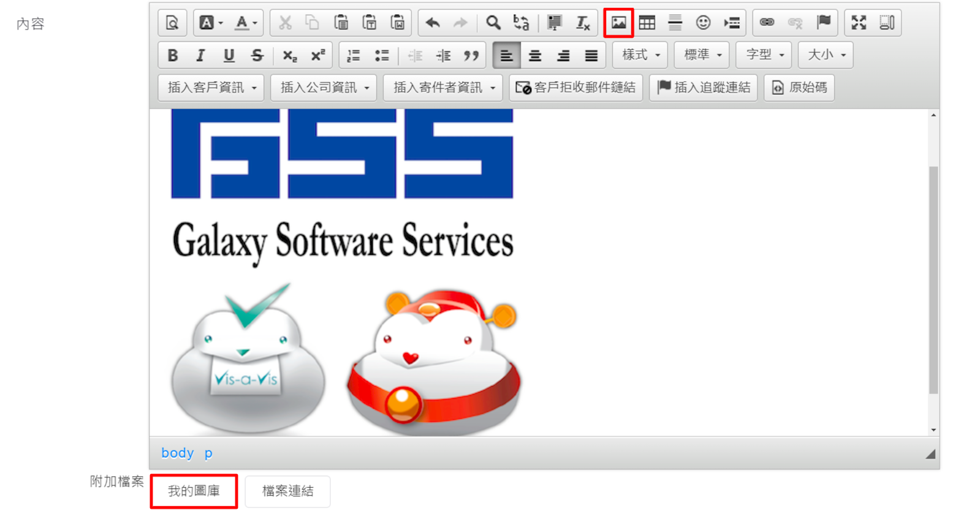Open the text color picker
The height and width of the screenshot is (516, 980).
246,23
